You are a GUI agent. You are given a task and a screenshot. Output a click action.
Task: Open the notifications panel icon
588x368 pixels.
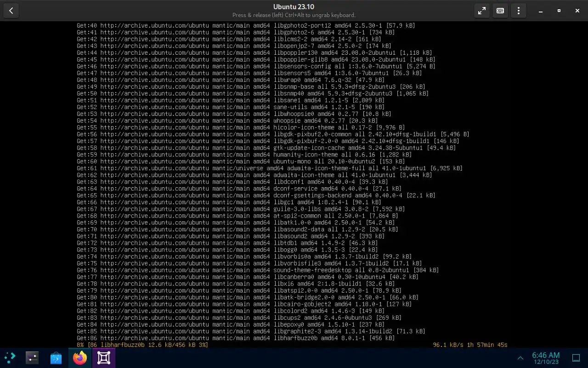pos(576,358)
